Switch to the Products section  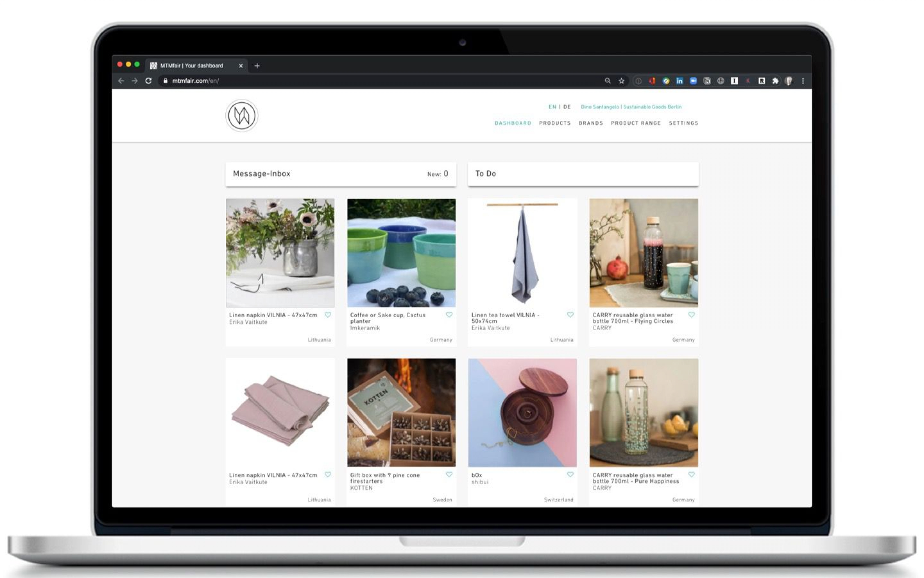tap(555, 123)
